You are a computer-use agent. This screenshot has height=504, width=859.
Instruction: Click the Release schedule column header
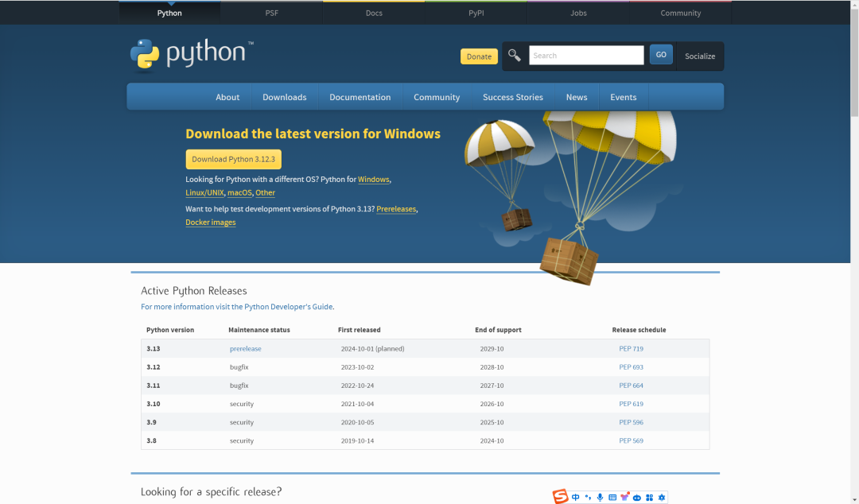(639, 330)
